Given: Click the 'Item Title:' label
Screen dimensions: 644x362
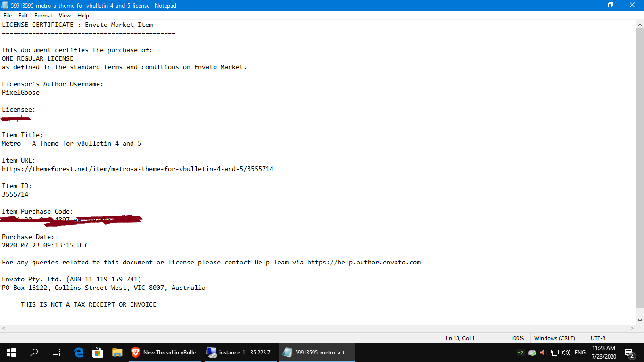Looking at the screenshot, I should 23,135.
